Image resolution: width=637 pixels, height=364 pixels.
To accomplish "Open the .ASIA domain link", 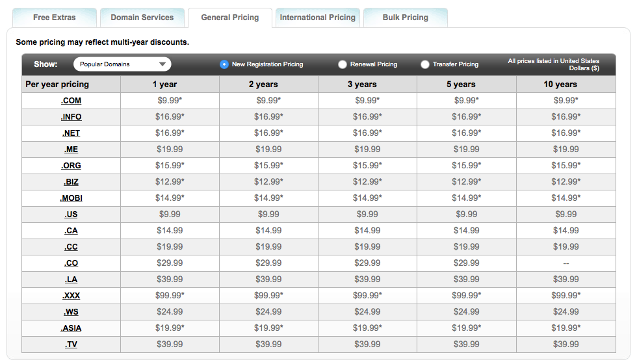I will click(x=71, y=328).
